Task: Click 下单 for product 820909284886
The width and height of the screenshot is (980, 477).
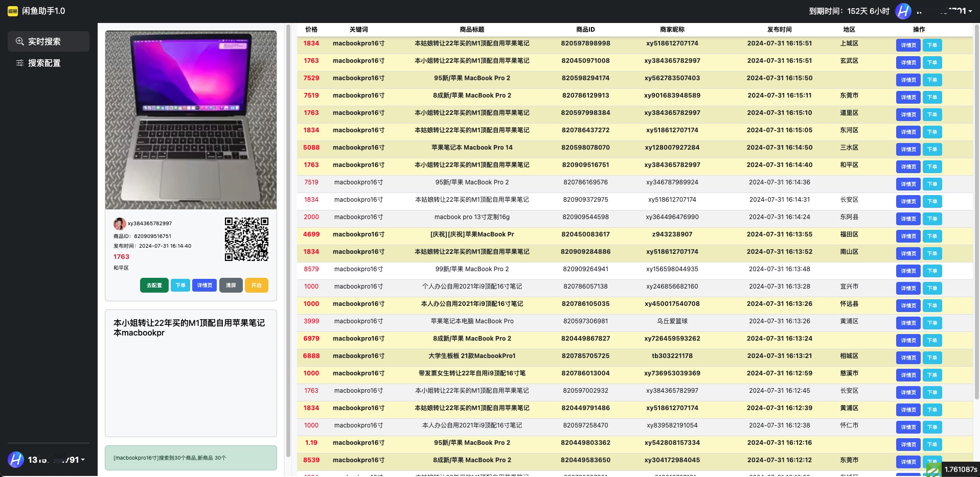Action: pyautogui.click(x=932, y=254)
